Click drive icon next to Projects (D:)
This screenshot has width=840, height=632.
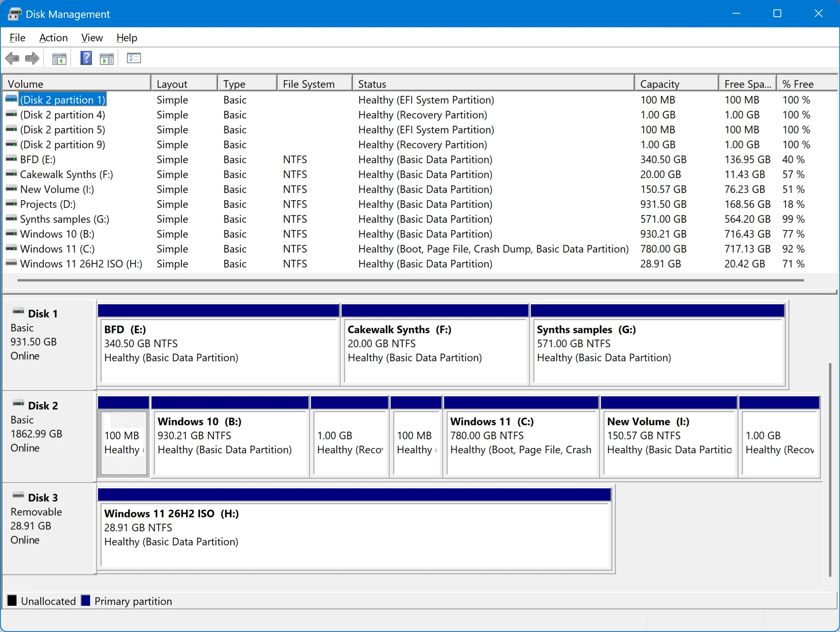[x=11, y=204]
